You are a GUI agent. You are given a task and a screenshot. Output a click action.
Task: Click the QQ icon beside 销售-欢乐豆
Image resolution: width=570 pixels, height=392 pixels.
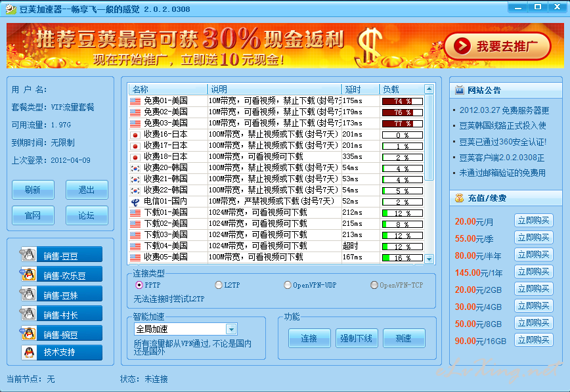point(28,274)
